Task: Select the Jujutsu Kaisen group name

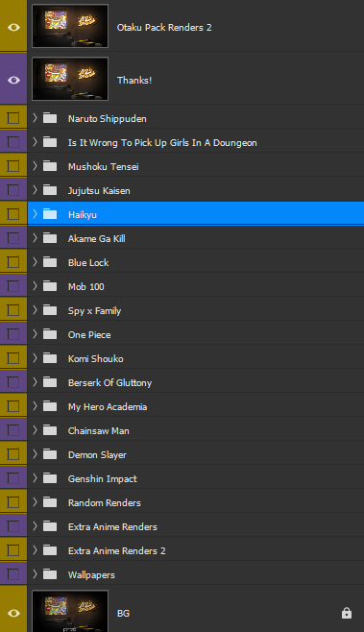Action: click(99, 190)
